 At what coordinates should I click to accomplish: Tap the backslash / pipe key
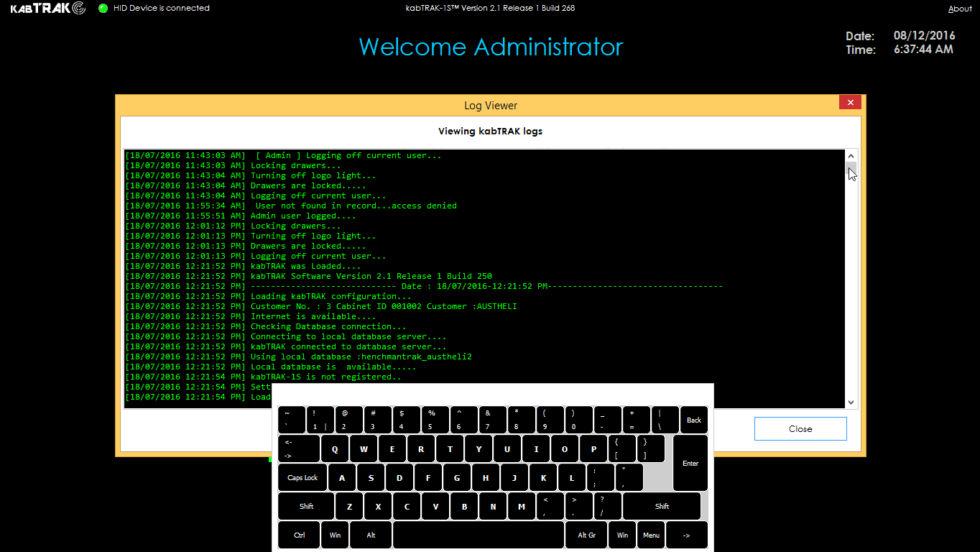click(665, 420)
